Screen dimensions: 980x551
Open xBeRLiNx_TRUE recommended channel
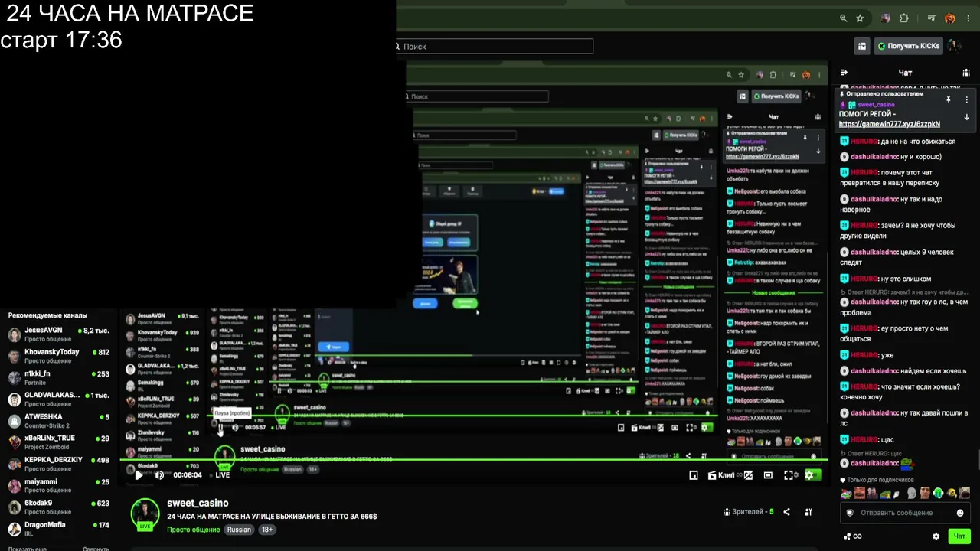(x=58, y=442)
